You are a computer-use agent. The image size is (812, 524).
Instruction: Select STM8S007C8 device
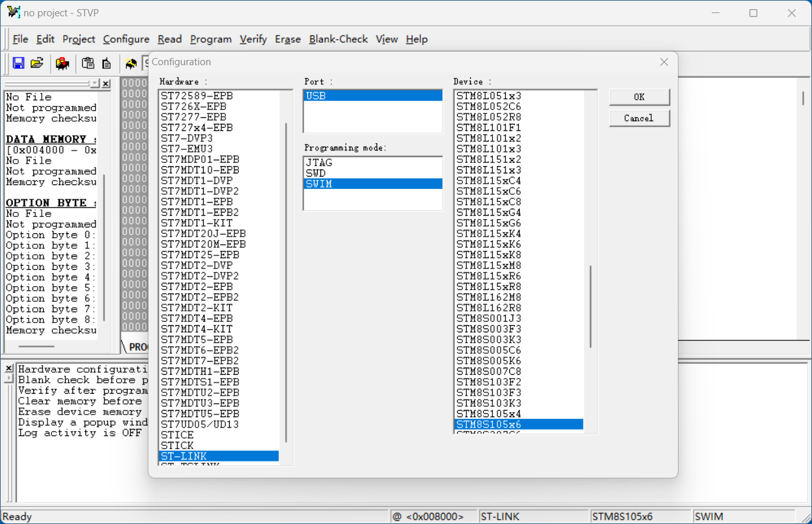518,371
